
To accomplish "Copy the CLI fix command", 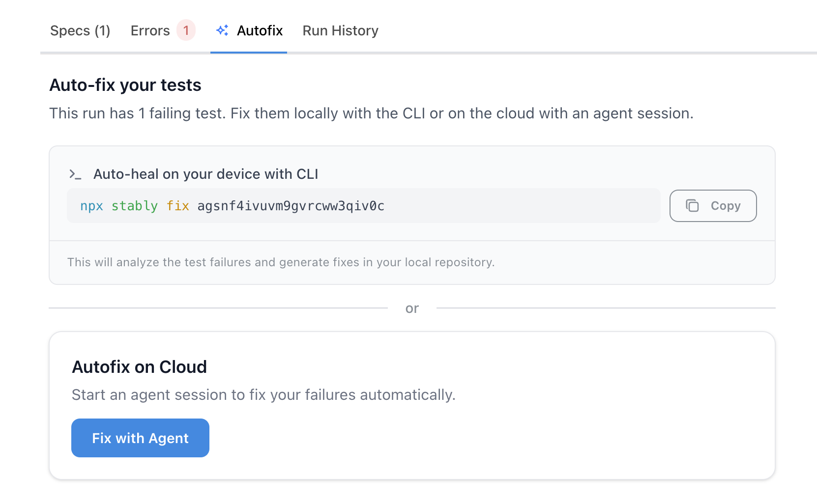I will coord(712,206).
